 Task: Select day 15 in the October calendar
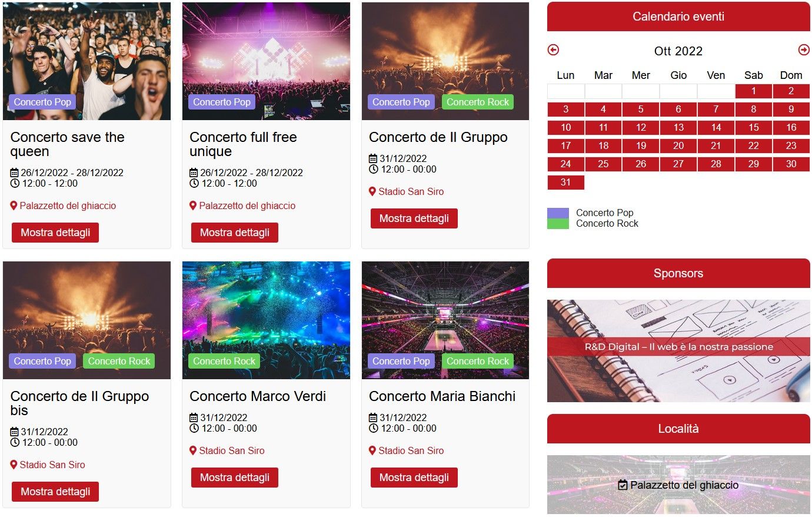tap(754, 127)
